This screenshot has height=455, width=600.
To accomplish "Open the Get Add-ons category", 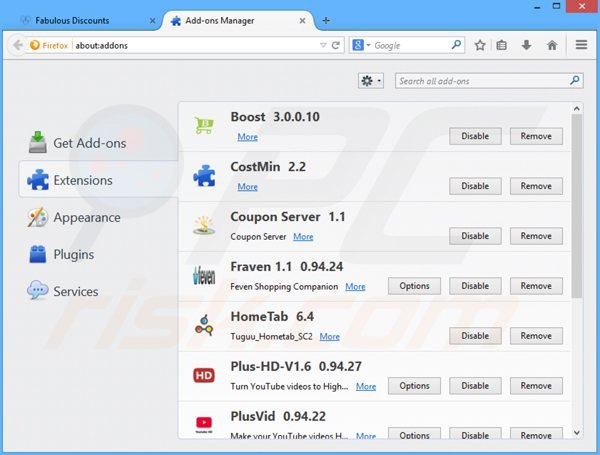I will pos(98,143).
